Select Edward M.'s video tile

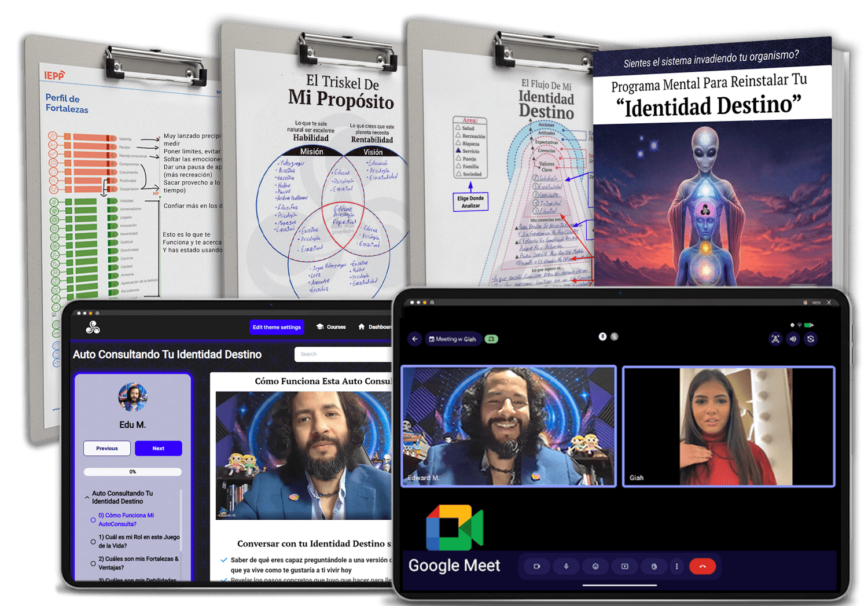coord(509,426)
